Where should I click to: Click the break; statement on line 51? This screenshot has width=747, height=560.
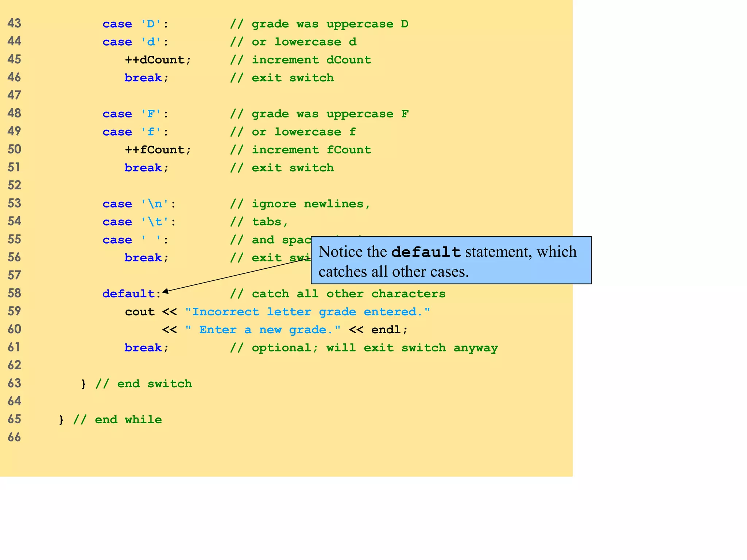tap(147, 168)
